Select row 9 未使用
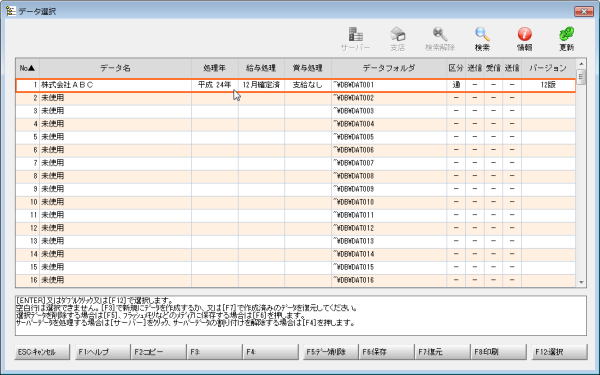 point(295,189)
